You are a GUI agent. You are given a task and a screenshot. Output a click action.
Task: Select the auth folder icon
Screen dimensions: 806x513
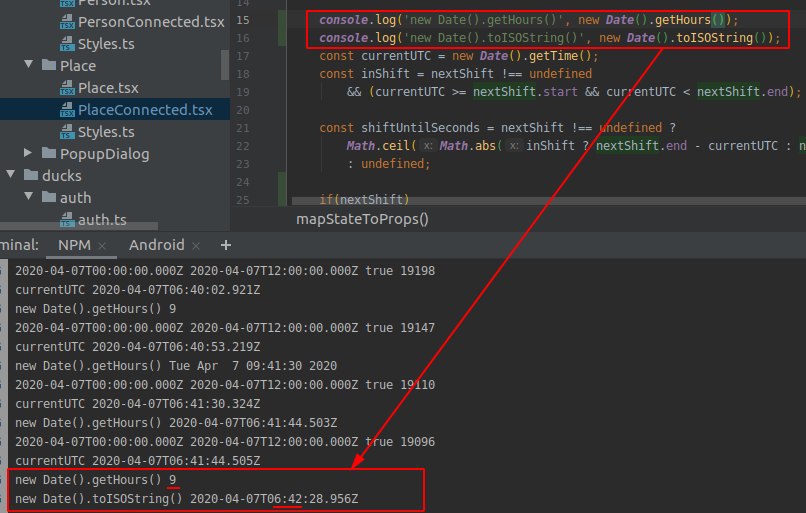point(49,197)
